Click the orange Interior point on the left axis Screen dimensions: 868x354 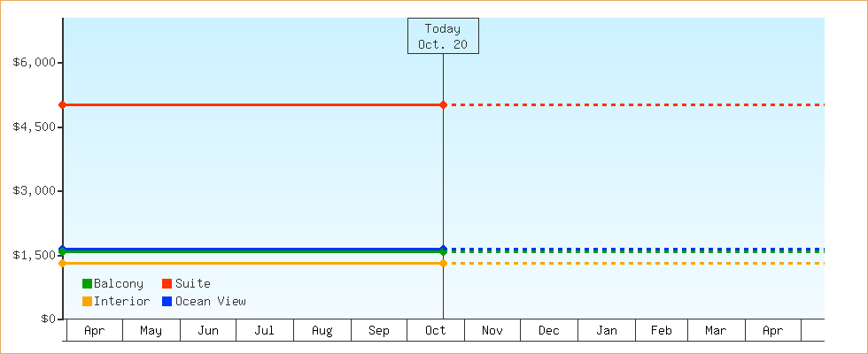[x=63, y=263]
